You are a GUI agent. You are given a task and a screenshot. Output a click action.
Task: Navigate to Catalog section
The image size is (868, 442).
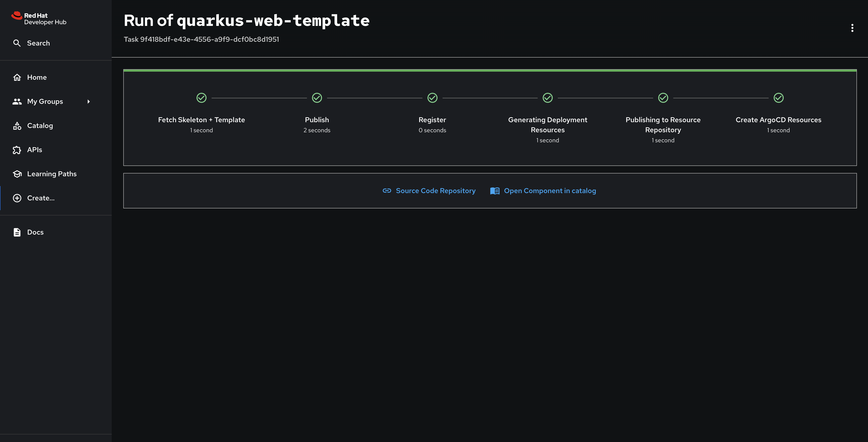[x=40, y=126]
